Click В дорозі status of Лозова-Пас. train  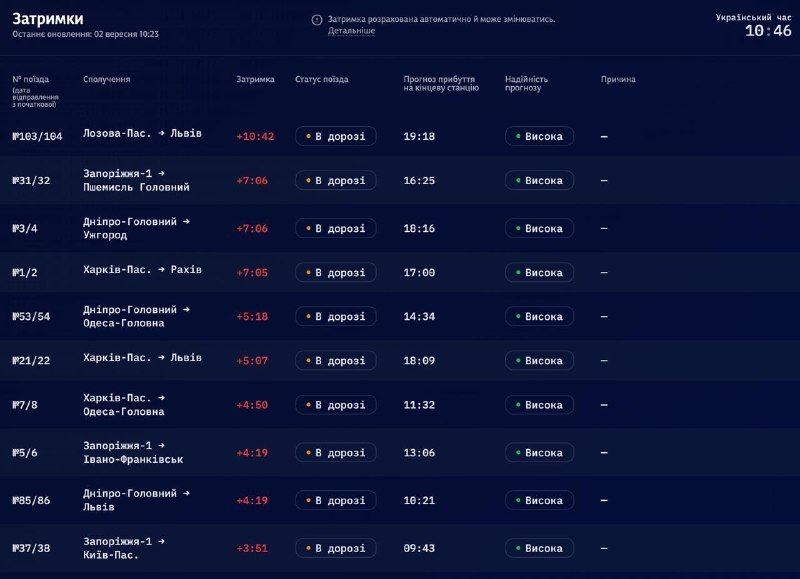point(336,136)
